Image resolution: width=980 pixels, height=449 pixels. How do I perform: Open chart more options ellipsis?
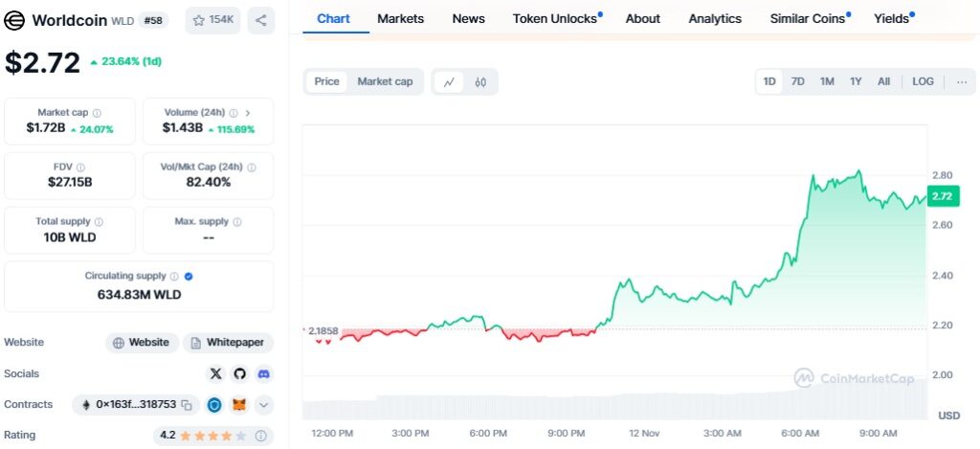tap(962, 82)
